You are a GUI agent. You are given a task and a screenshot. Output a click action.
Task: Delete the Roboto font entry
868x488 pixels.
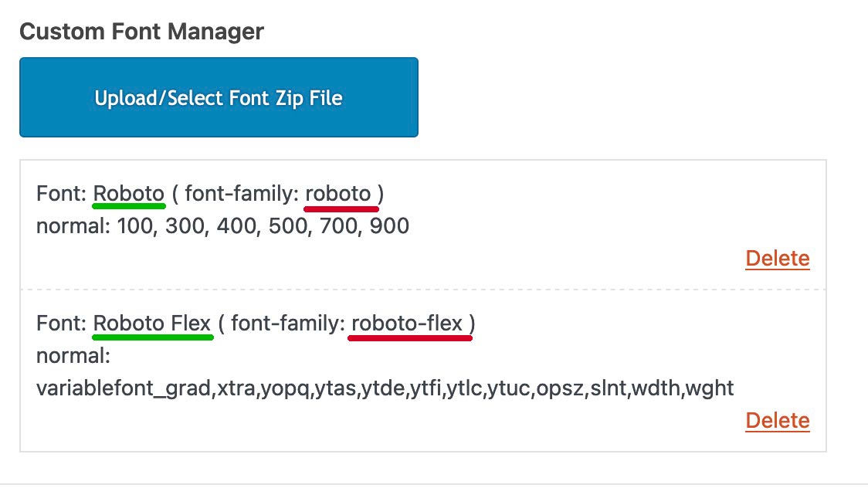coord(777,259)
